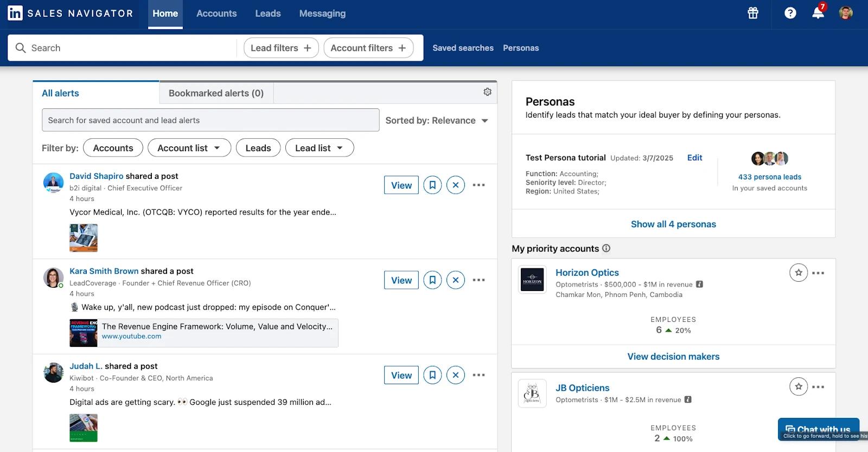Screen dimensions: 868x452
Task: Open the gift rewards icon
Action: (753, 13)
